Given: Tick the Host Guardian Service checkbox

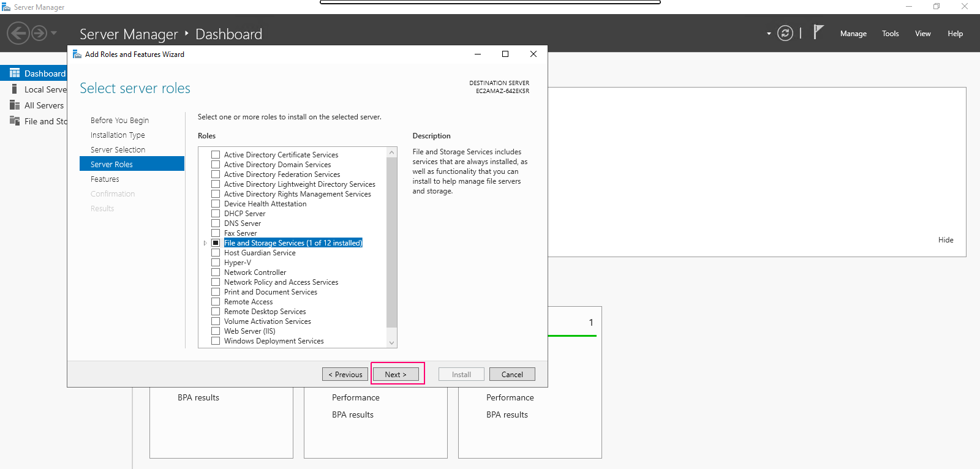Looking at the screenshot, I should click(x=216, y=253).
